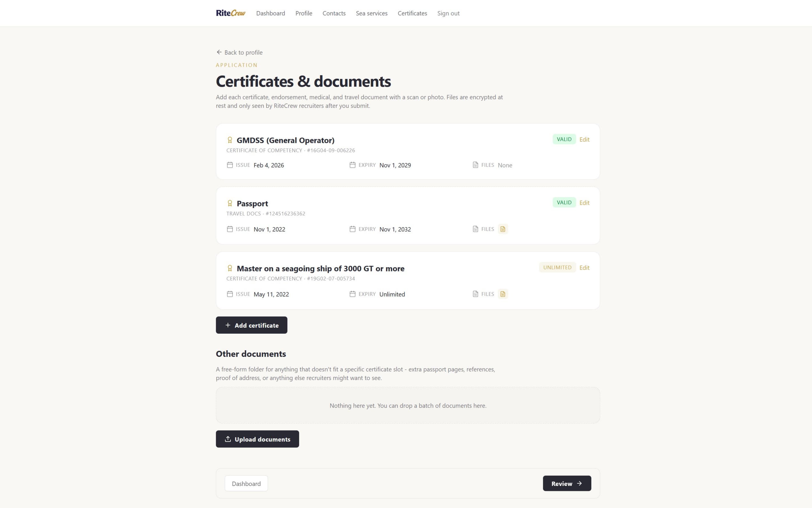Viewport: 812px width, 508px height.
Task: Open the Dashboard nav item
Action: [x=270, y=13]
